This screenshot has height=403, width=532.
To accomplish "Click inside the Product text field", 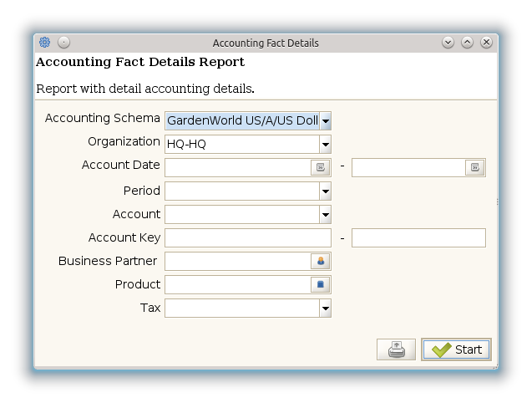I will [237, 285].
